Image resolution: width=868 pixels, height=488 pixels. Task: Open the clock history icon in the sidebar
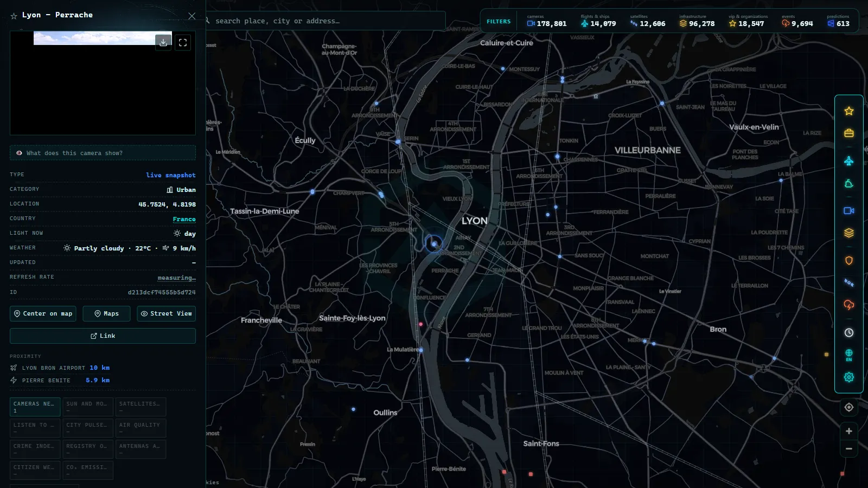(849, 333)
